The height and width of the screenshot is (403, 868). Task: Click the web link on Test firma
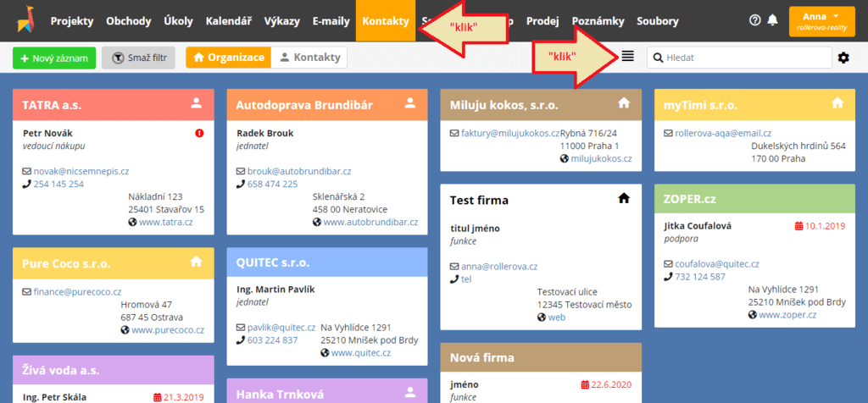pyautogui.click(x=557, y=317)
